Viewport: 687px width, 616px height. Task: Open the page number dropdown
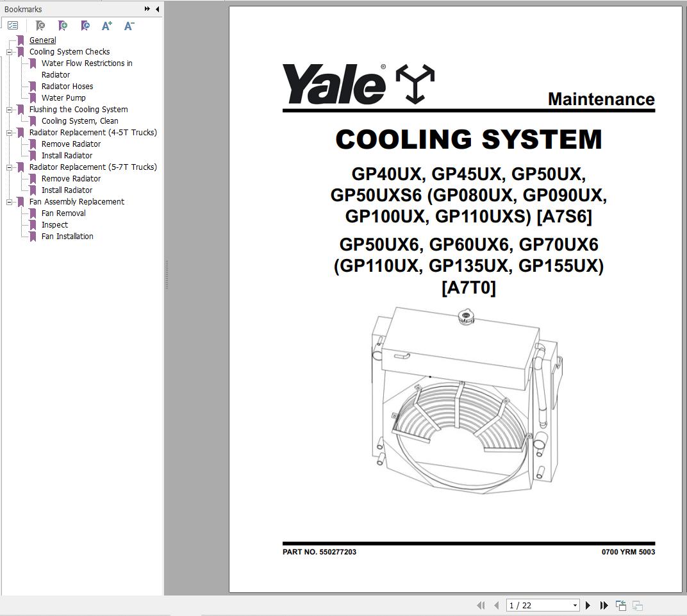(575, 606)
